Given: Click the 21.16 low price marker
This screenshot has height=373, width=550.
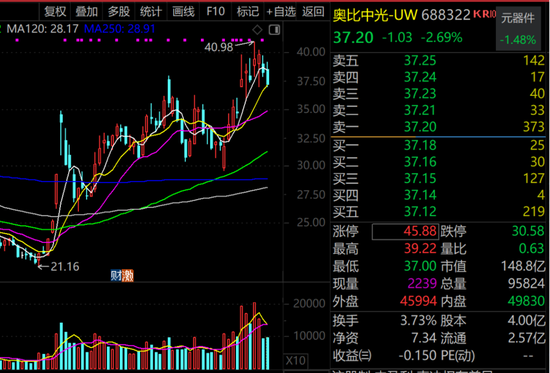Looking at the screenshot, I should point(65,267).
